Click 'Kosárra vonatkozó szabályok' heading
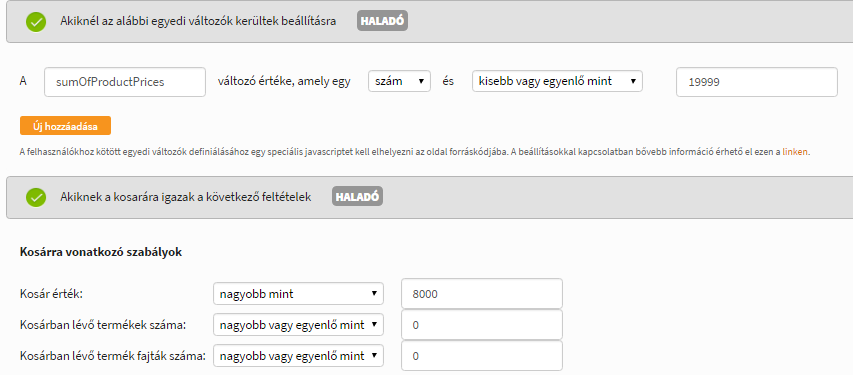Screen dimensions: 853x375 click(x=101, y=253)
